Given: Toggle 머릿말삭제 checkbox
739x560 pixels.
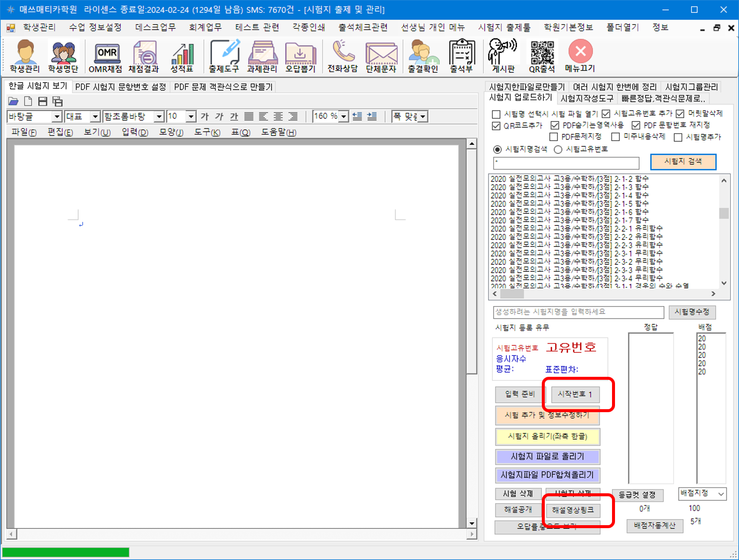Looking at the screenshot, I should point(680,114).
